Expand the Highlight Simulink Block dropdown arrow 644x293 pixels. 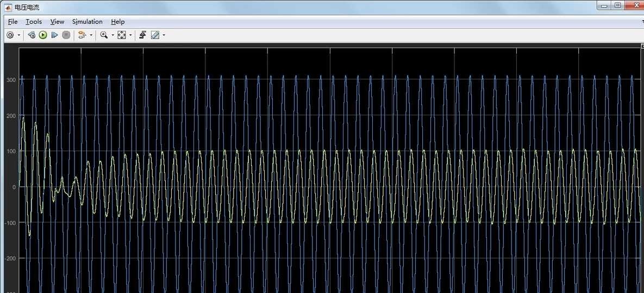(x=91, y=35)
